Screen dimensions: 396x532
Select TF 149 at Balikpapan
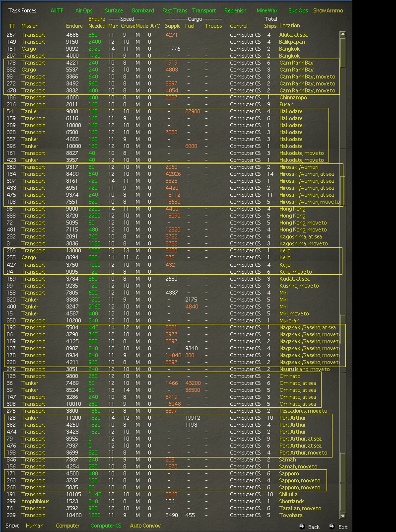coord(171,42)
